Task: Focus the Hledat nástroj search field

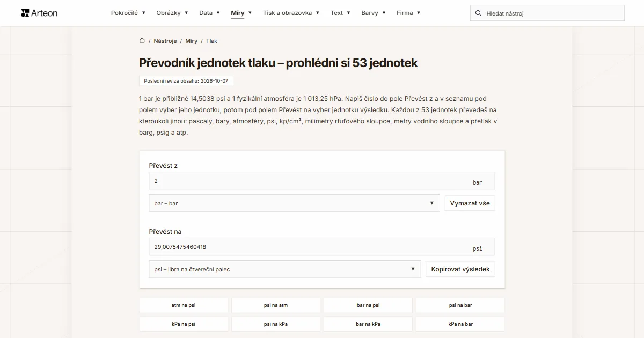Action: point(547,13)
